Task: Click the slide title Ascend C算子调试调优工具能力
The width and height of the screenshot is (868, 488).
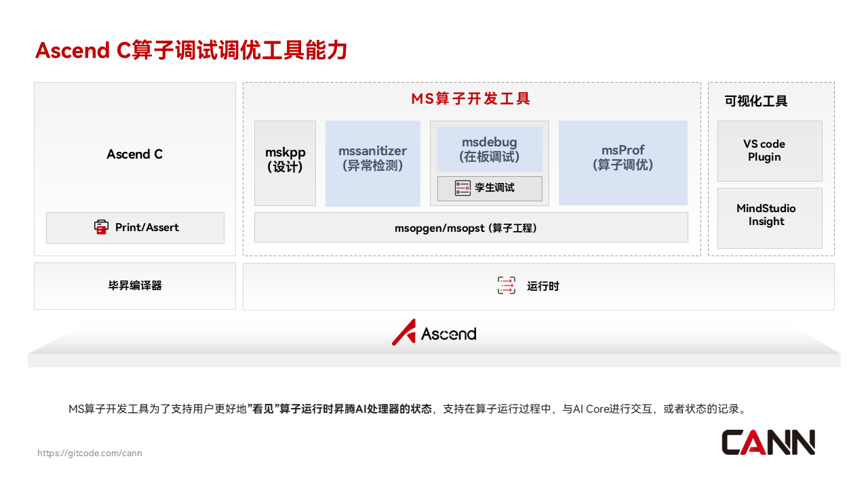Action: pyautogui.click(x=191, y=50)
